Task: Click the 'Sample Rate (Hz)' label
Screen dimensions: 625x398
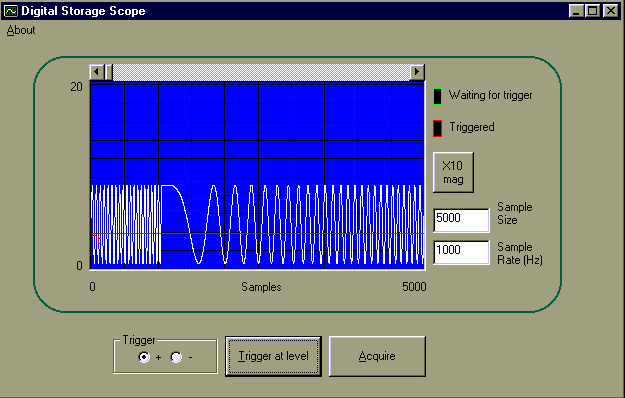Action: pyautogui.click(x=520, y=253)
